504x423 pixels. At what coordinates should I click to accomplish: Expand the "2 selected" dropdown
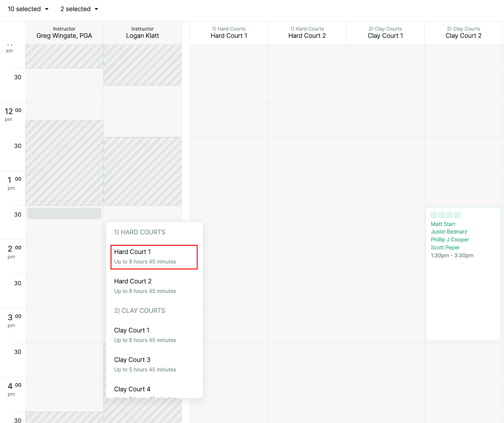point(79,9)
